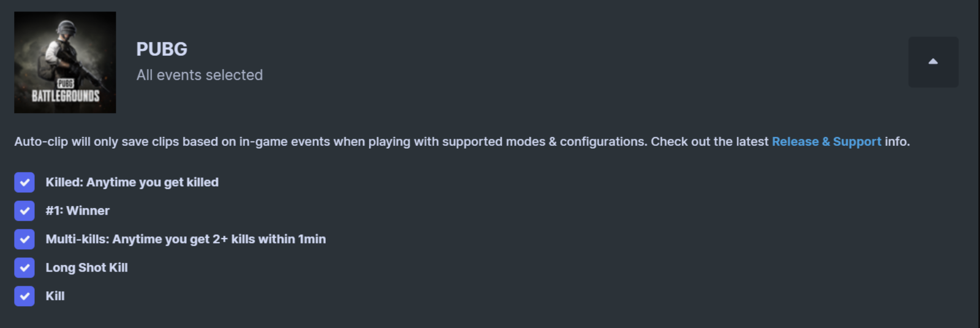Click the '#1: Winner' label text

coord(78,211)
